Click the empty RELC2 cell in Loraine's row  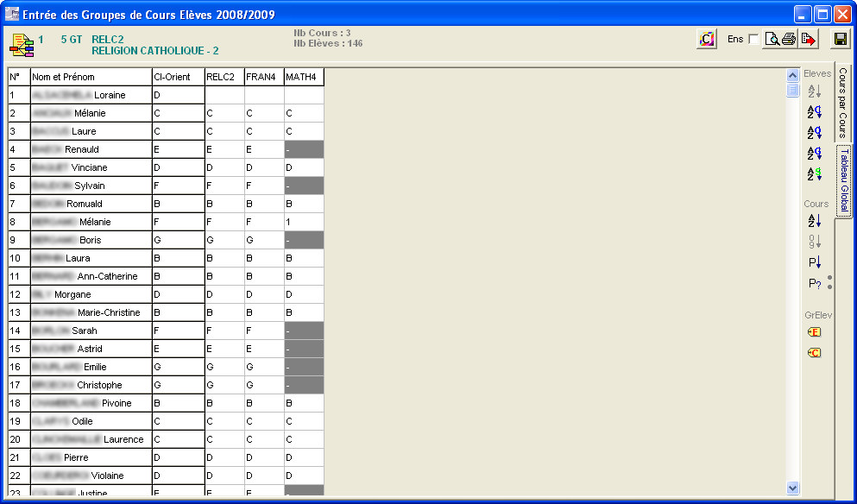(224, 95)
